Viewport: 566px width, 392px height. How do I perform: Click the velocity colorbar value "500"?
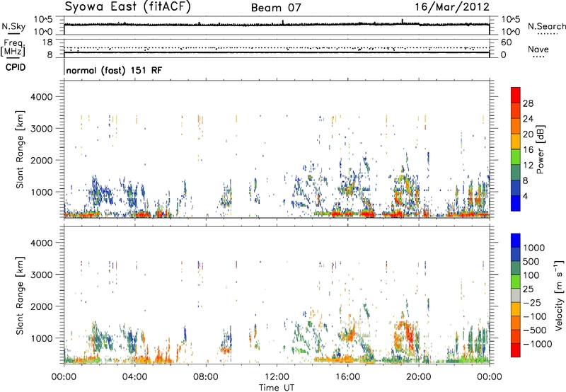click(532, 261)
